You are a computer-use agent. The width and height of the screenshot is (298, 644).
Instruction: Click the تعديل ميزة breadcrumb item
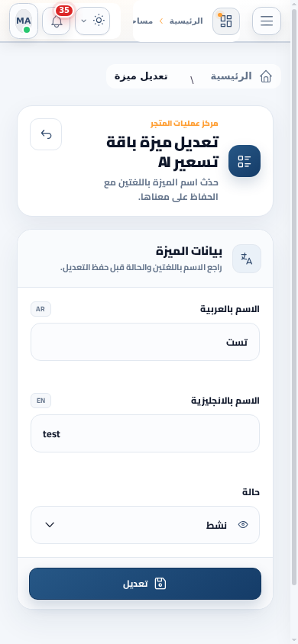pos(141,76)
